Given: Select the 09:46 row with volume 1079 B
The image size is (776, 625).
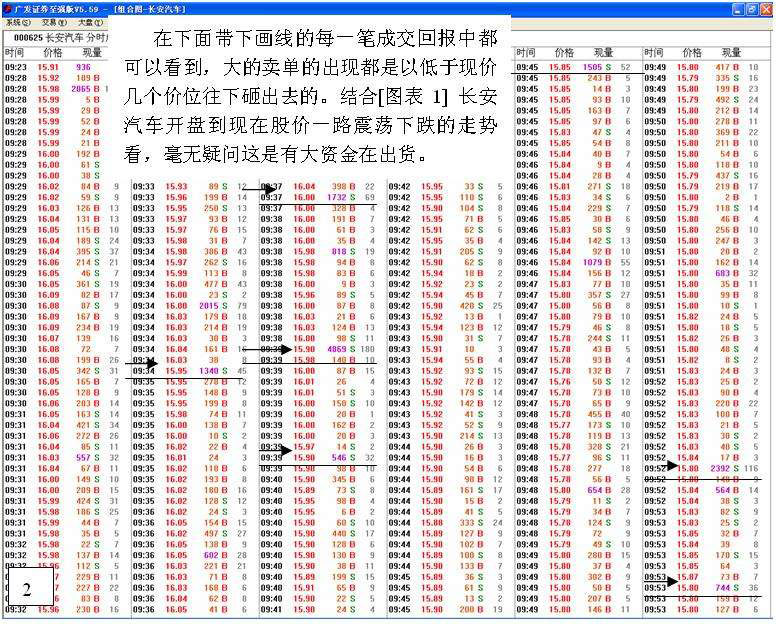Looking at the screenshot, I should pyautogui.click(x=574, y=262).
